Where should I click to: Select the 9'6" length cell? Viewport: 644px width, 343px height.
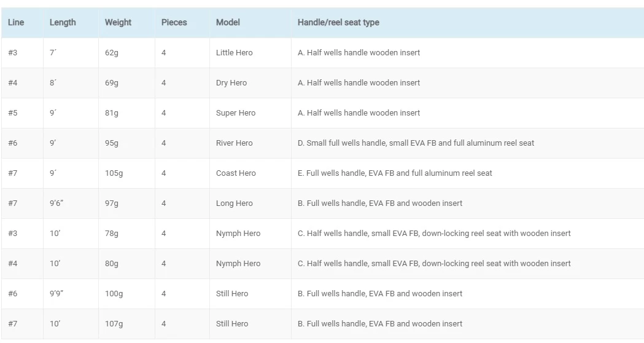[56, 203]
